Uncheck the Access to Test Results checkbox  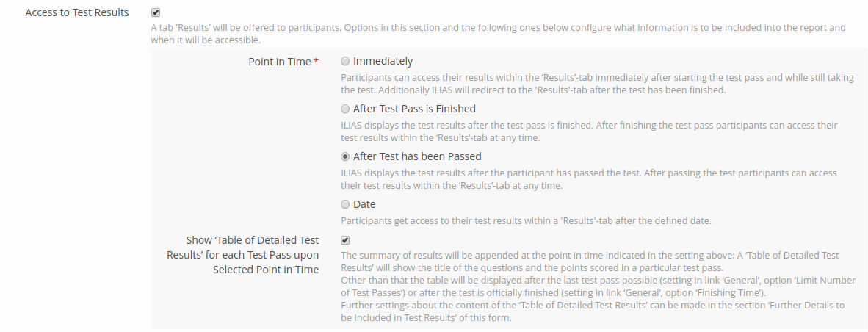(x=155, y=12)
